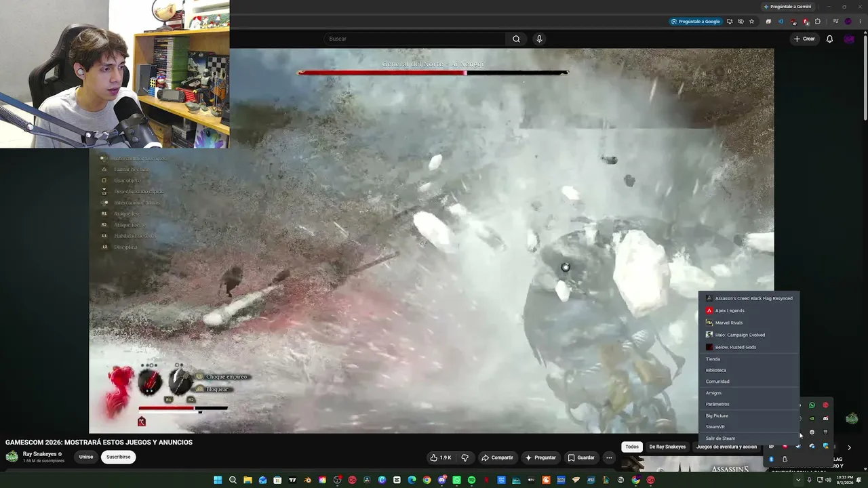This screenshot has width=868, height=488.
Task: Open the Ray Snakeyes channel link
Action: click(40, 454)
